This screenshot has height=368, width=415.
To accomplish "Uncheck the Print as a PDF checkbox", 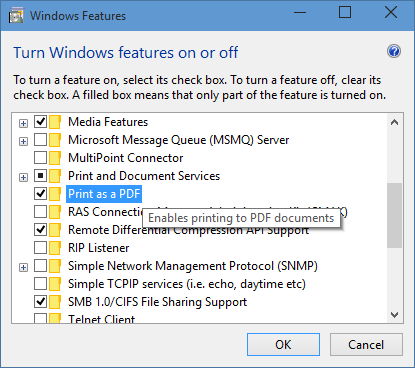I will coord(41,194).
